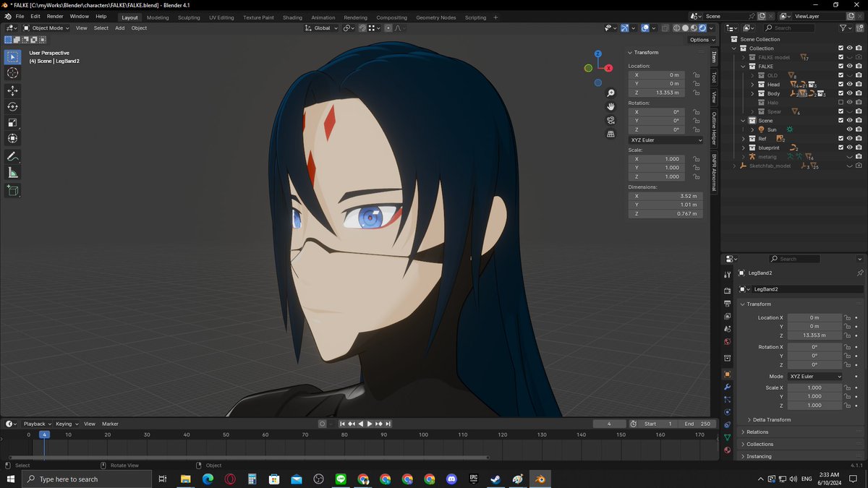Switch orthographic/perspective view grid gizmo
This screenshot has width=868, height=488.
coord(611,134)
